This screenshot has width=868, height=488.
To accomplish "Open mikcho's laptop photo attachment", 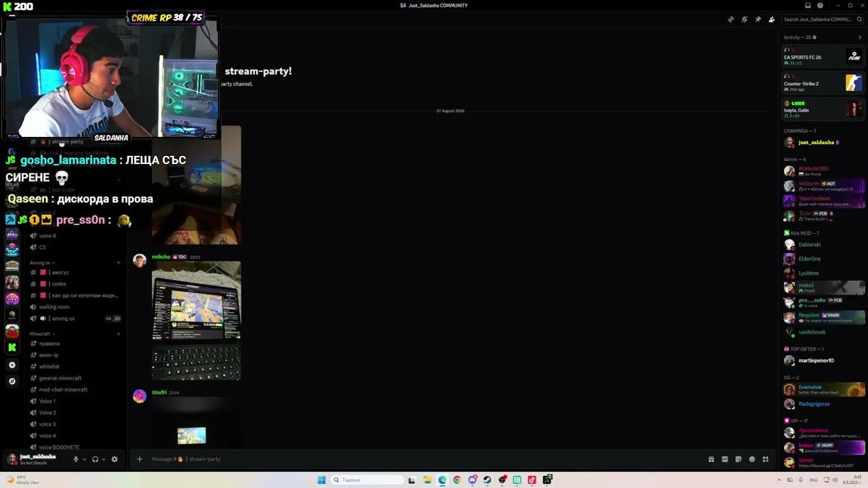I will tap(196, 321).
